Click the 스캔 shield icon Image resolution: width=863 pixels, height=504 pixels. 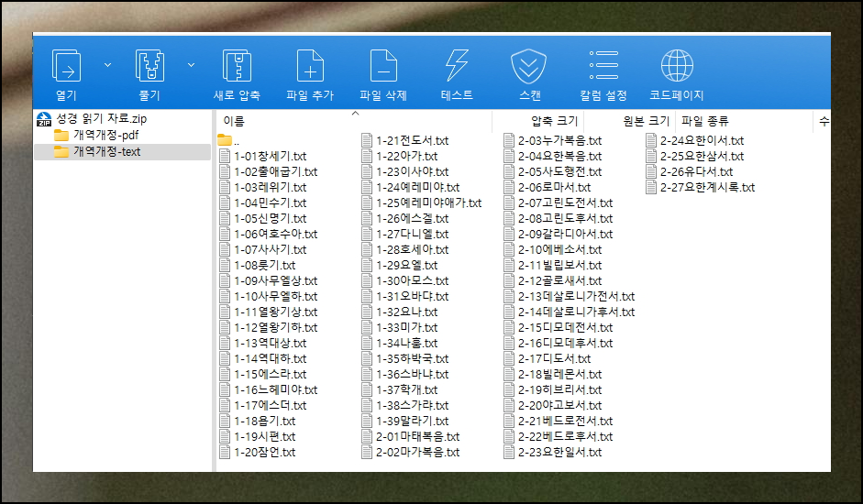(528, 67)
